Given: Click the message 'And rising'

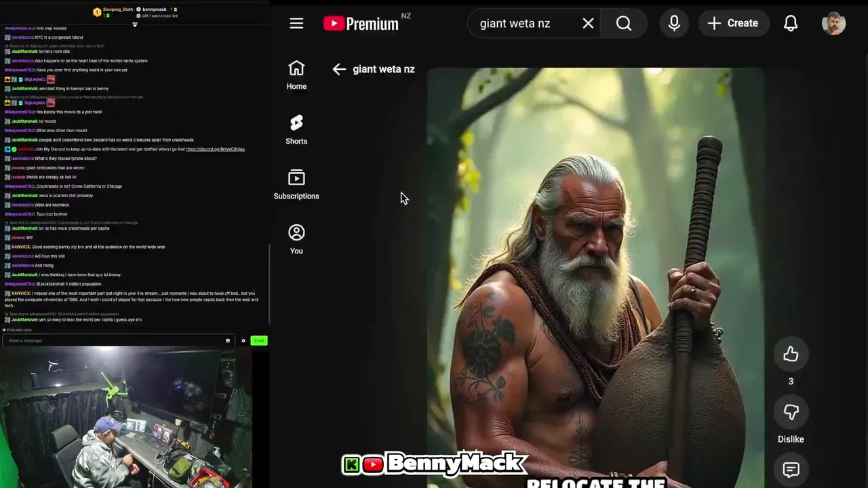Looking at the screenshot, I should [x=44, y=266].
